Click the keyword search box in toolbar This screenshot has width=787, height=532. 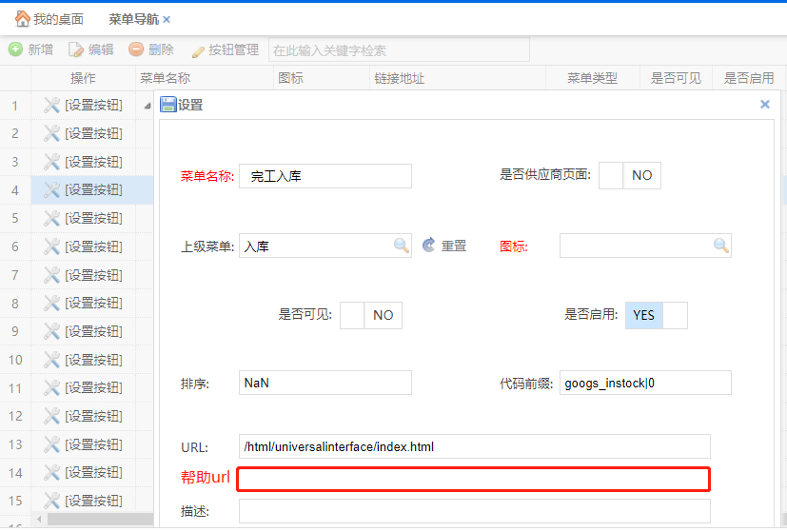click(398, 49)
